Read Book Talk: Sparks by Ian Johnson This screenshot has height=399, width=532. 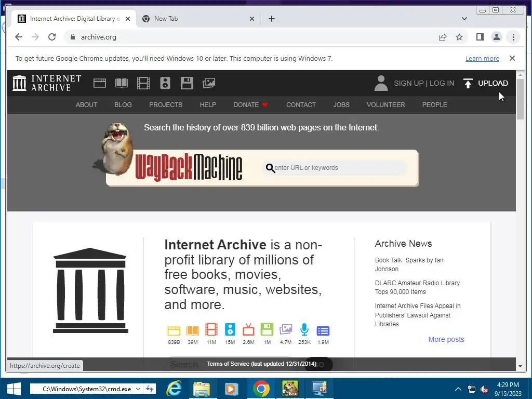[x=409, y=264]
